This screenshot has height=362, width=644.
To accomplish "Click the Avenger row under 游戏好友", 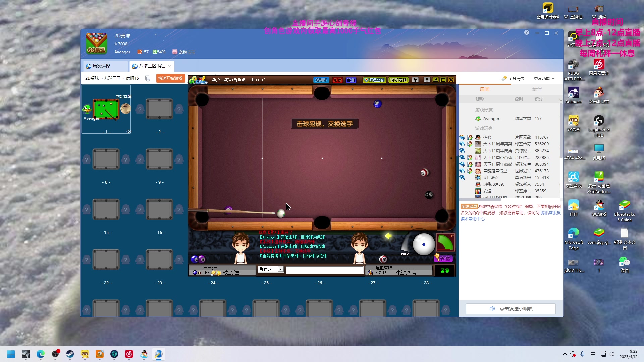I will tap(509, 119).
